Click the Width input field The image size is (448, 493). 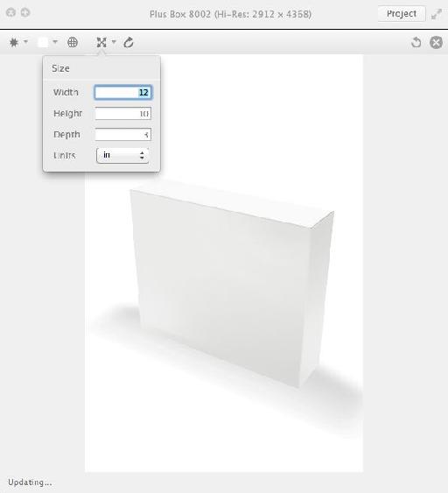(123, 93)
